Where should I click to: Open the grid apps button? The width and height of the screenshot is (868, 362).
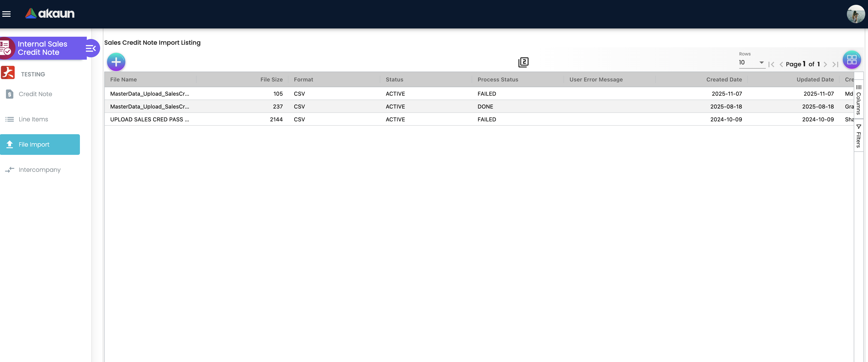[851, 60]
